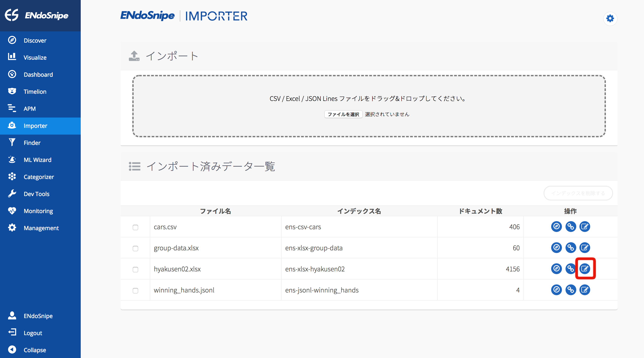Open settings with the gear icon
This screenshot has height=358, width=644.
coord(610,18)
